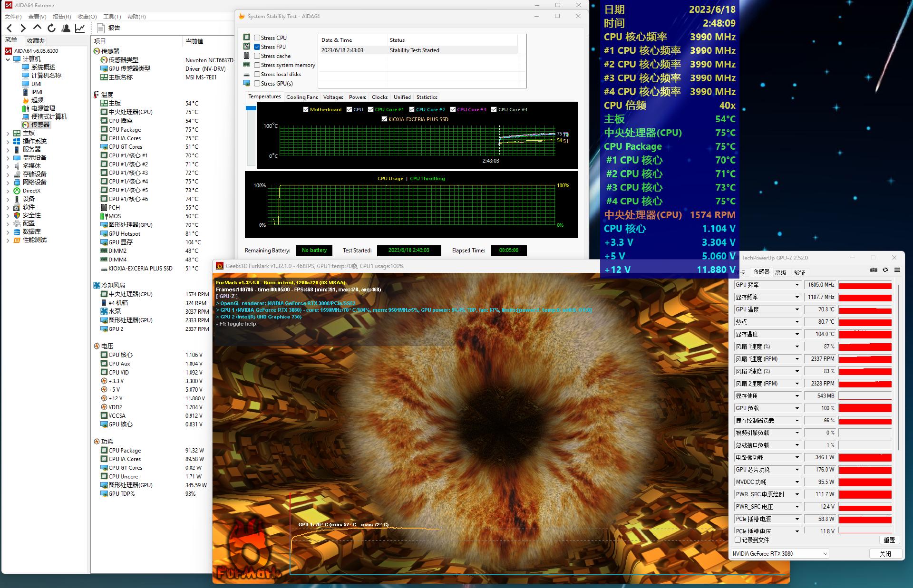Click the user profile toolbar icon

coord(66,29)
